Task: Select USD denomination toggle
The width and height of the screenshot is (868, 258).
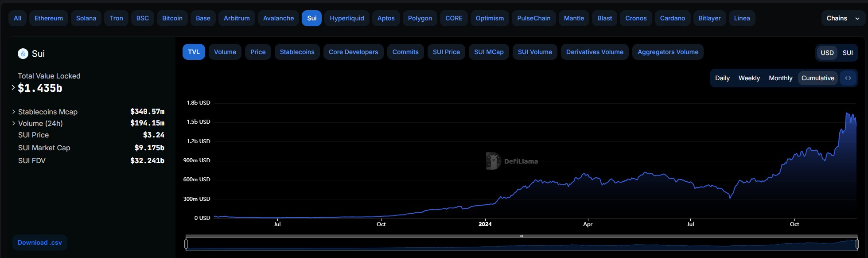Action: point(827,53)
